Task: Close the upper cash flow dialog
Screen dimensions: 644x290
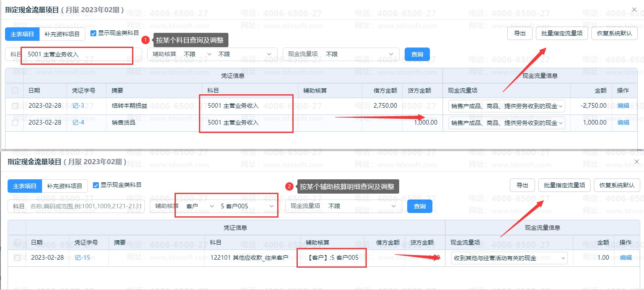Action: 634,10
